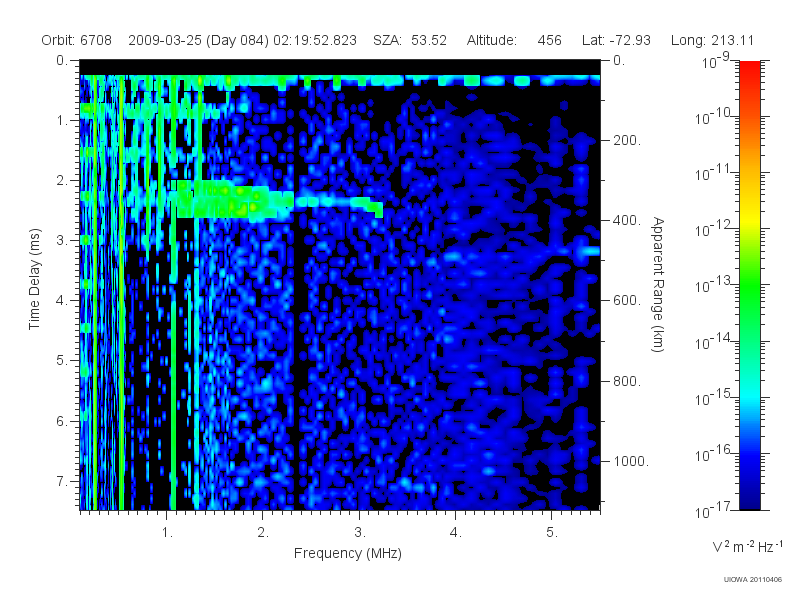Click the 200. Apparent Range tick label

627,140
